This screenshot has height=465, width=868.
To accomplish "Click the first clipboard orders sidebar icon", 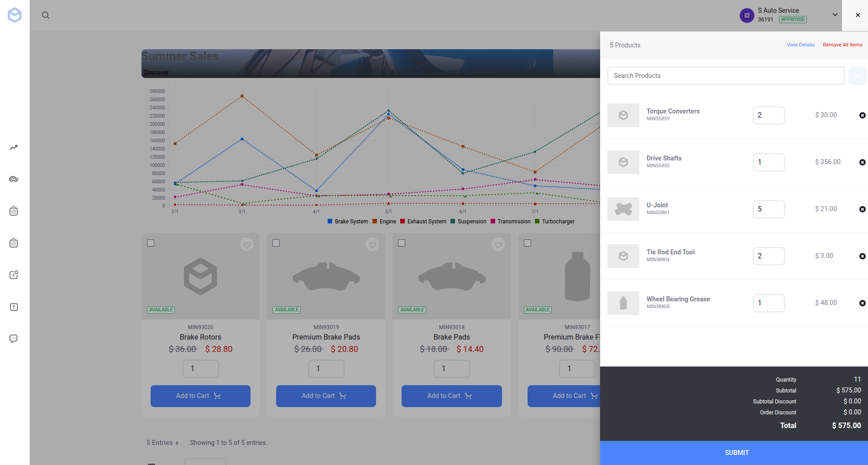I will point(13,211).
